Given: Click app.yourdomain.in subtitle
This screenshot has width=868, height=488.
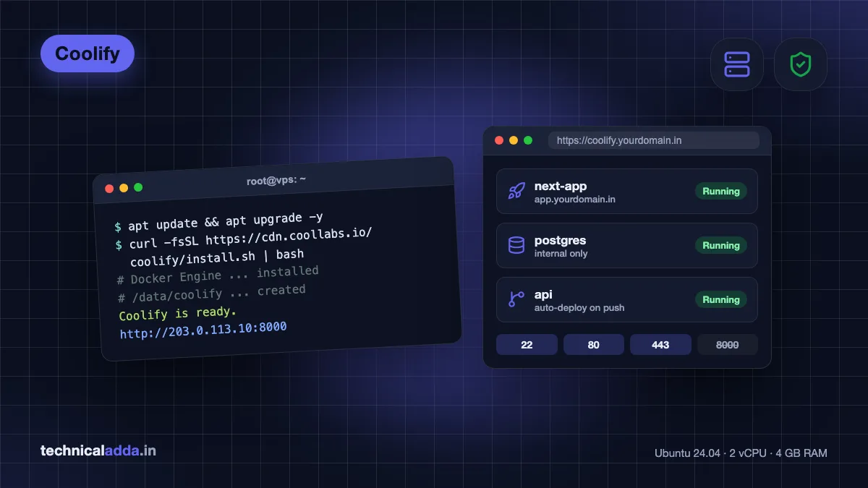Looking at the screenshot, I should 575,199.
